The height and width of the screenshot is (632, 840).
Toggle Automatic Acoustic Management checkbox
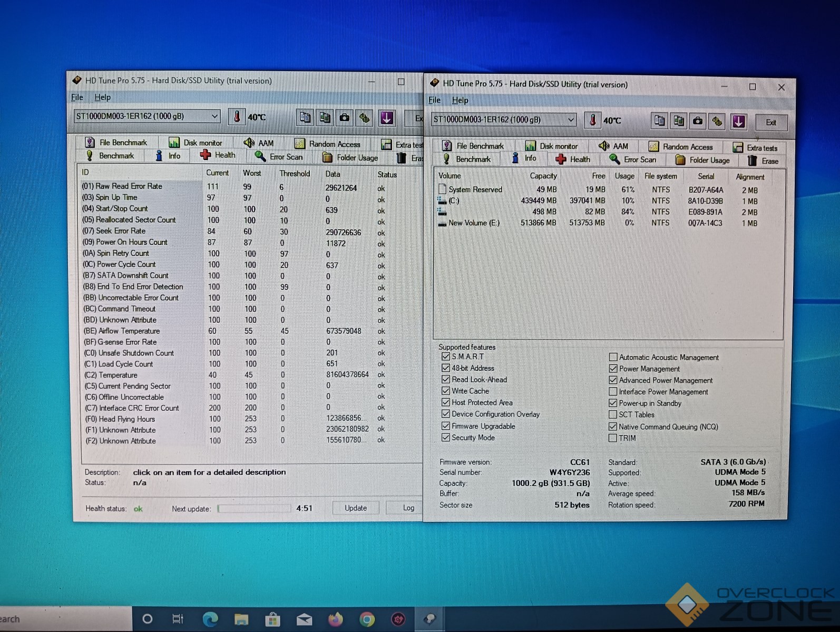613,357
